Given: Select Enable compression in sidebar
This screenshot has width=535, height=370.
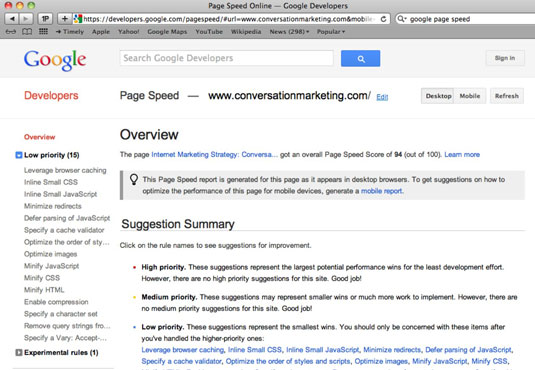Looking at the screenshot, I should point(56,302).
